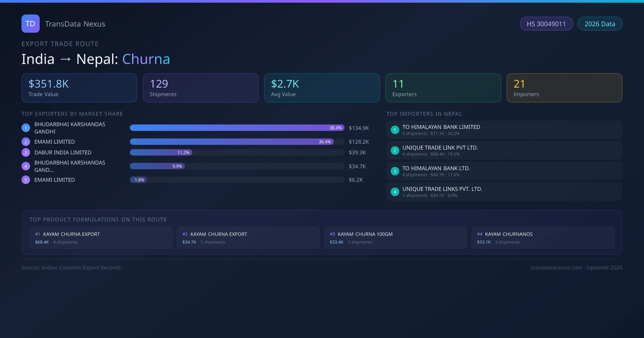The width and height of the screenshot is (644, 338).
Task: Click transdatanexus.com footer link
Action: point(556,267)
